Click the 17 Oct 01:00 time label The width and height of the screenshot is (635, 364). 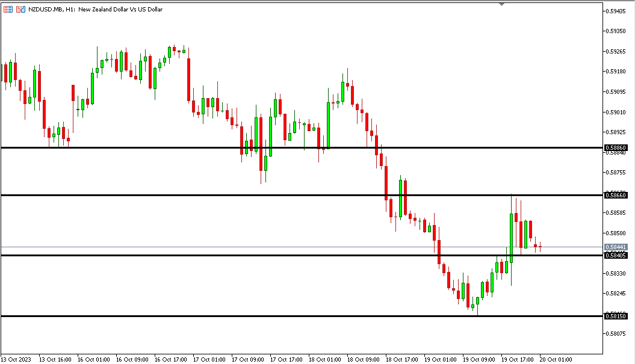(x=209, y=360)
